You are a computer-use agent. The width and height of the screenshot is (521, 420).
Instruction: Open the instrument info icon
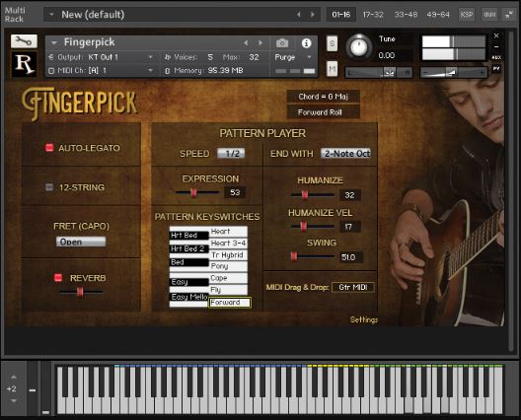coord(306,42)
